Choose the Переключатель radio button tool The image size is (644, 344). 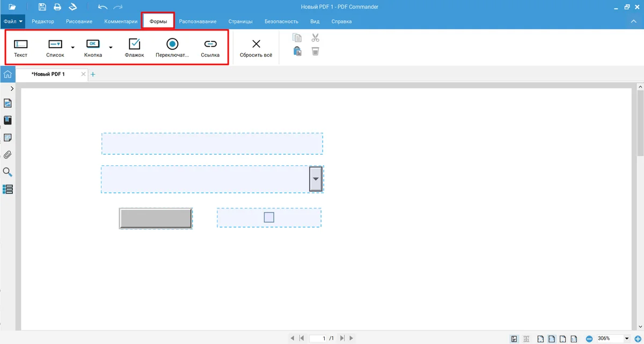172,48
